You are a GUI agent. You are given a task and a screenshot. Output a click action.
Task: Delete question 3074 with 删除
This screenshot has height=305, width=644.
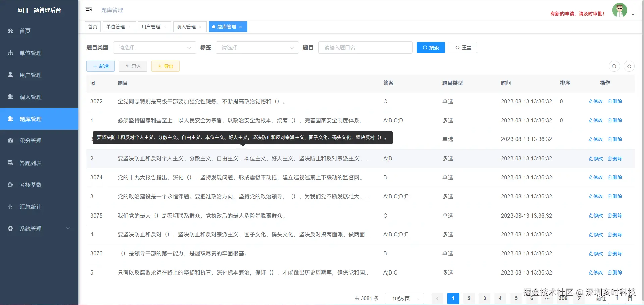615,177
